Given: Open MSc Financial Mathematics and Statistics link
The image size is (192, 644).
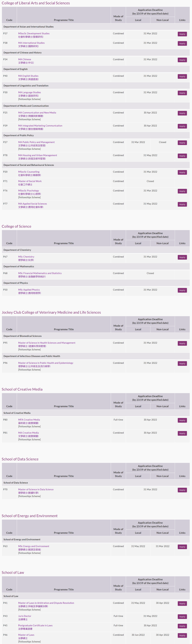Looking at the screenshot, I should click(40, 273).
